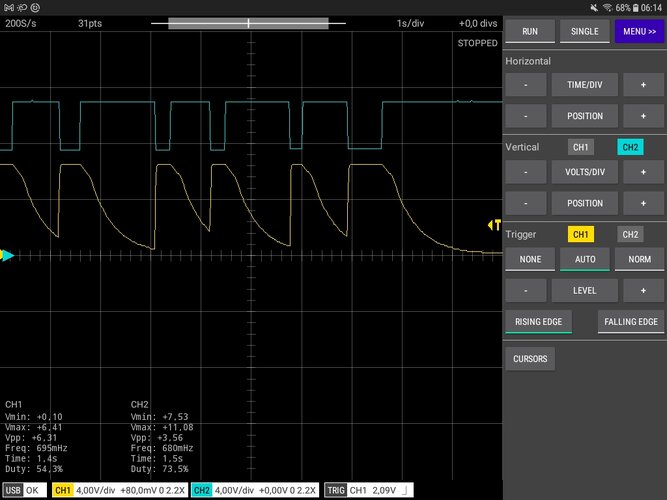Click CH1 Duty: 54,3% measurement
The height and width of the screenshot is (500, 667).
click(34, 469)
